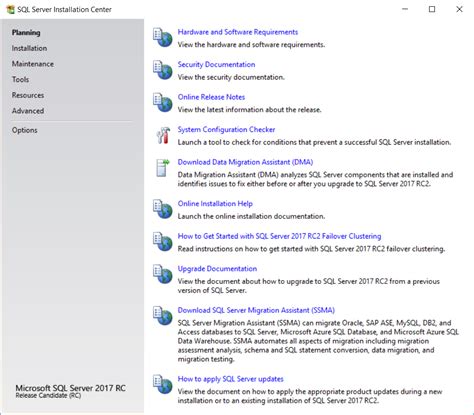474x415 pixels.
Task: Click the "Microsoft SQL Server 2017 RC" label
Action: [70, 388]
